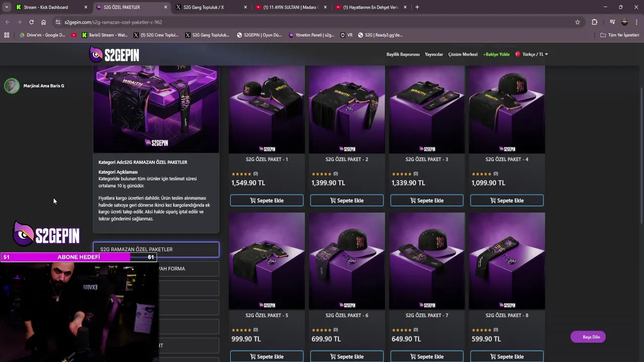The width and height of the screenshot is (644, 362).
Task: Click the page vertical scrollbar
Action: 641,156
